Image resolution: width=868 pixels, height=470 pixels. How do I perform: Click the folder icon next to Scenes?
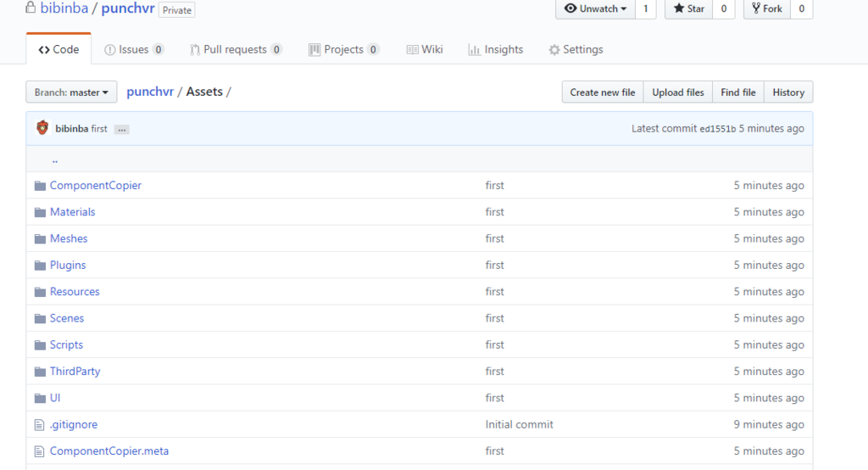tap(40, 319)
